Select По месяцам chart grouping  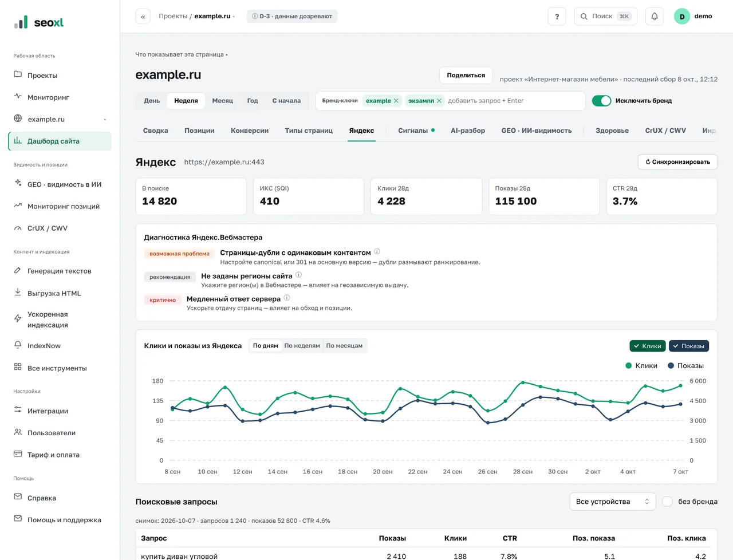(344, 346)
